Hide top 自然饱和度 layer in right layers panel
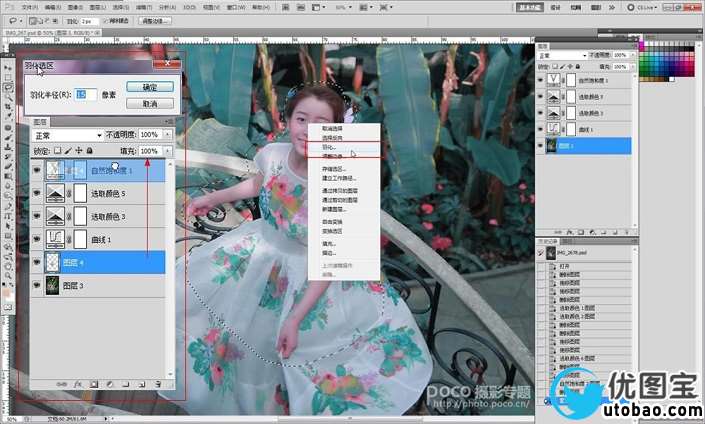 coord(540,80)
